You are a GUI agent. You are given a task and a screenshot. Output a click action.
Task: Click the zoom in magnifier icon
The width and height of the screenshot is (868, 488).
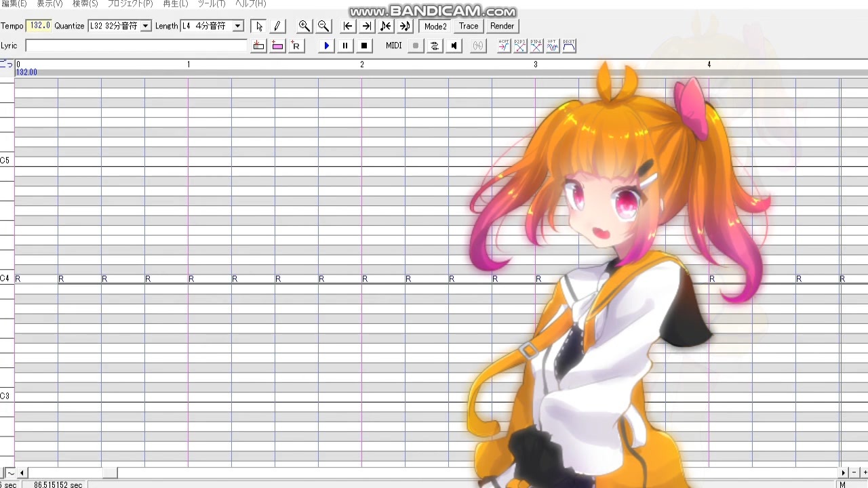pyautogui.click(x=304, y=26)
